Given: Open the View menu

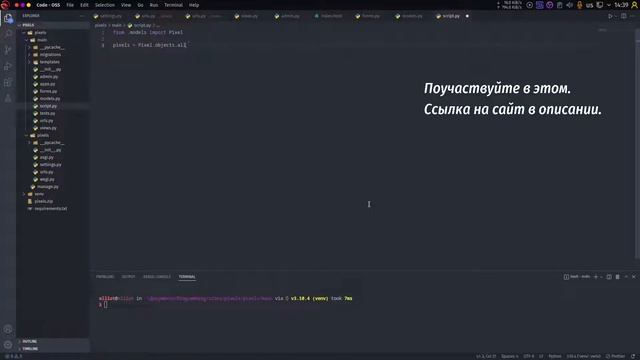Looking at the screenshot, I should [126, 5].
